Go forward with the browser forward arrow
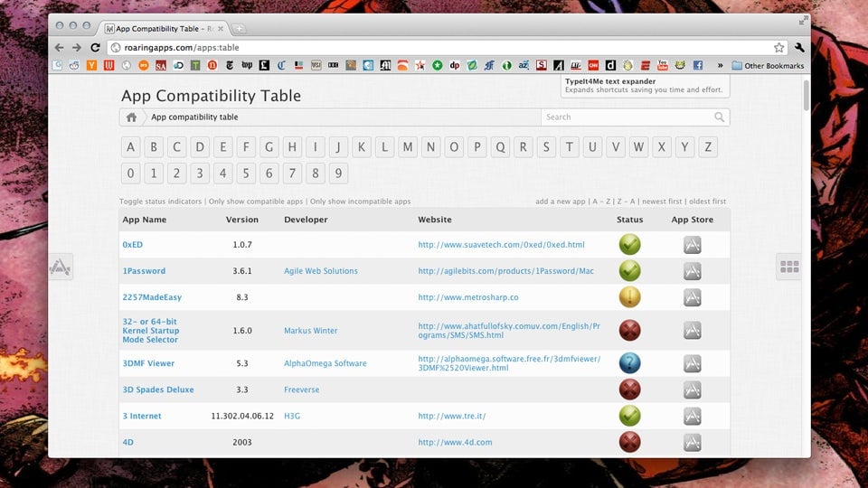Image resolution: width=868 pixels, height=488 pixels. click(77, 48)
